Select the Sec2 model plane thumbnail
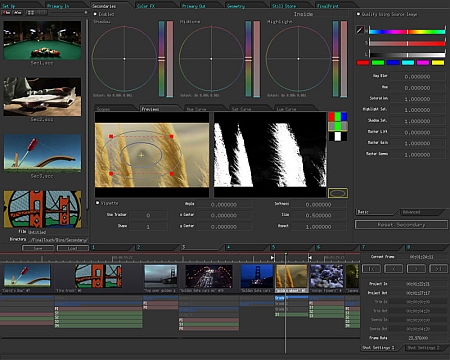 [x=42, y=97]
